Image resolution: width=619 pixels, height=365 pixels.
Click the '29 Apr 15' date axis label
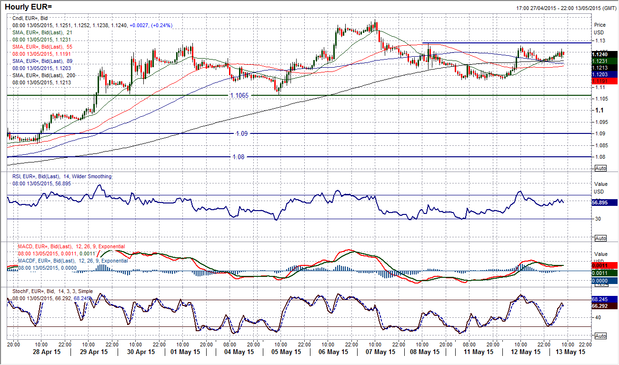[x=93, y=352]
